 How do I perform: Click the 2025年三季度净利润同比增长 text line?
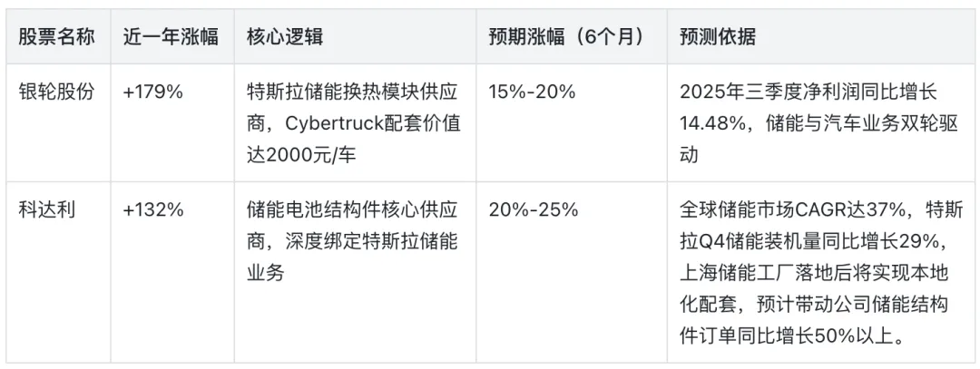coord(808,92)
